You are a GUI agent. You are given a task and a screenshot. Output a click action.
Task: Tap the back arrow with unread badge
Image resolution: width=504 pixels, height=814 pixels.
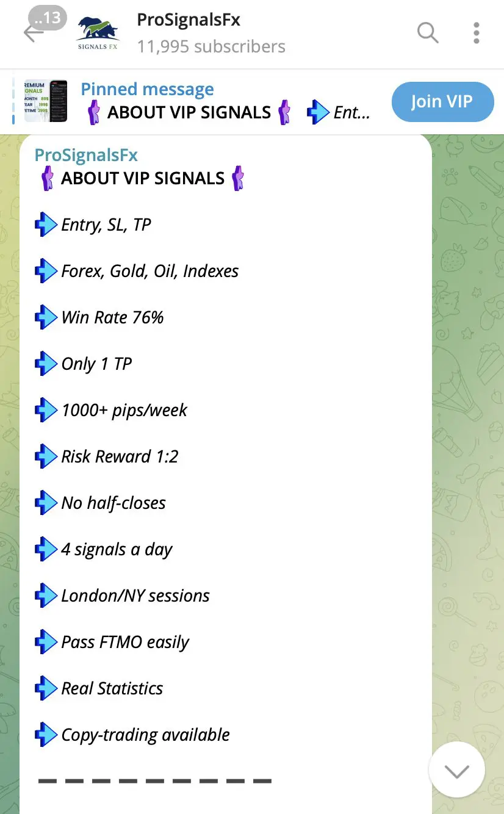pyautogui.click(x=35, y=32)
